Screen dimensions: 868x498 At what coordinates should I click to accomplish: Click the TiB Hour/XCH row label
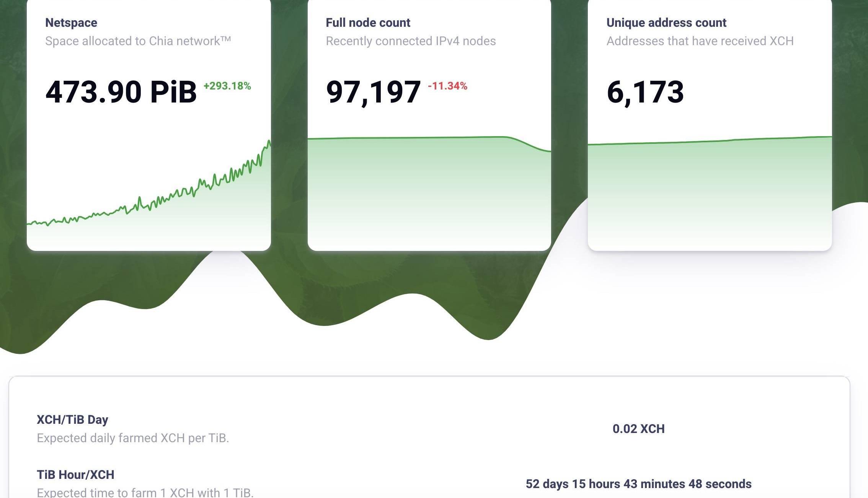coord(75,475)
